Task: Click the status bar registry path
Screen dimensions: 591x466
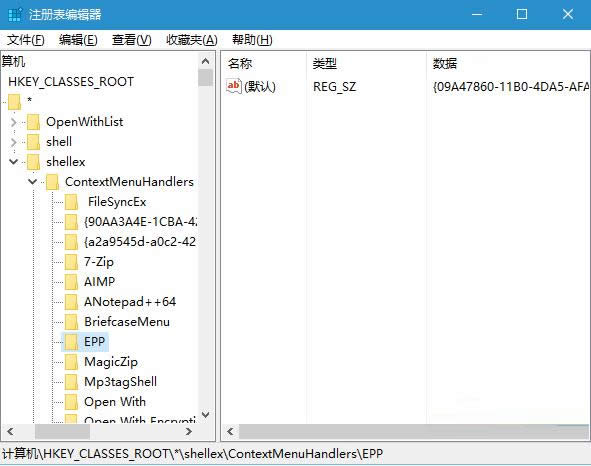Action: coord(193,454)
